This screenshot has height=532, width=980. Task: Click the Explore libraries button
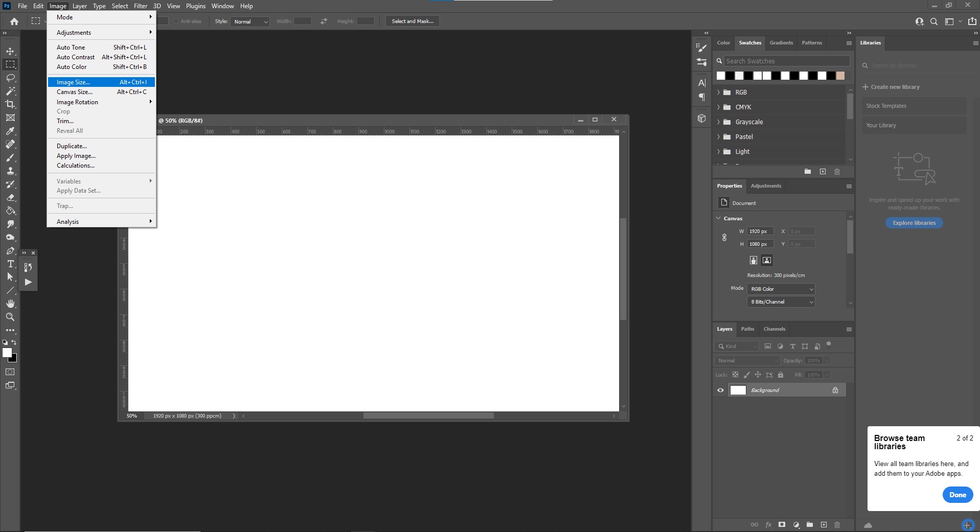pos(914,223)
